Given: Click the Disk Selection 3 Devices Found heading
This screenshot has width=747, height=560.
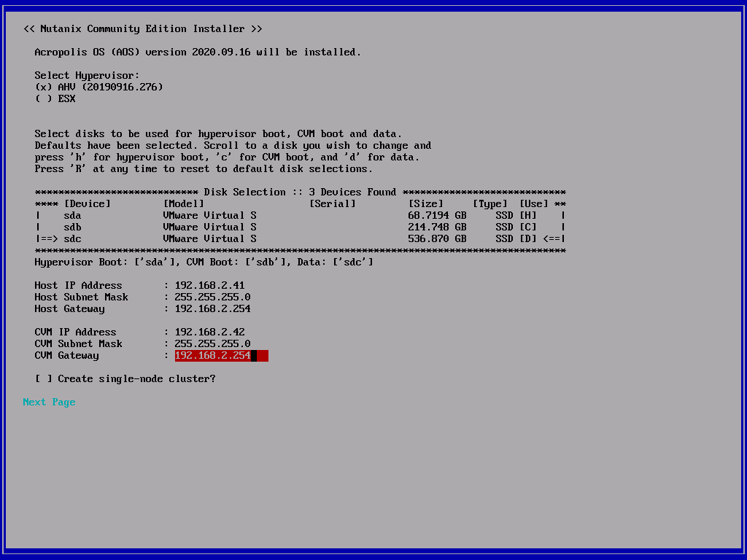Looking at the screenshot, I should 300,192.
